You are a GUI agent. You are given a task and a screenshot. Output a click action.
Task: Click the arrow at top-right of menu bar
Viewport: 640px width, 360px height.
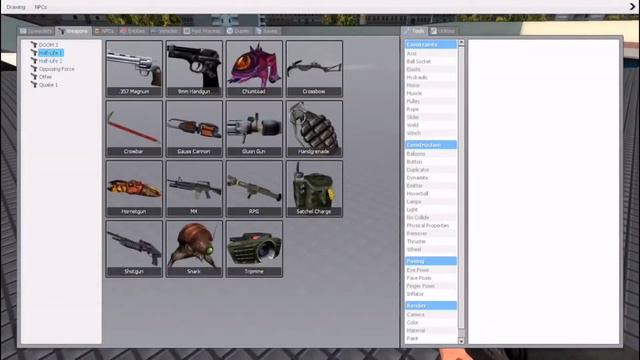point(633,6)
